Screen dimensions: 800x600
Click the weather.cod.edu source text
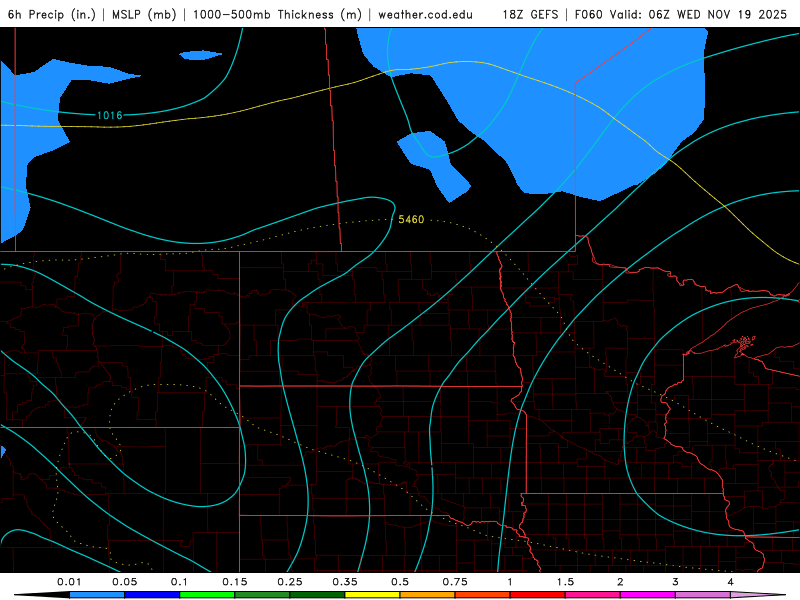(425, 14)
